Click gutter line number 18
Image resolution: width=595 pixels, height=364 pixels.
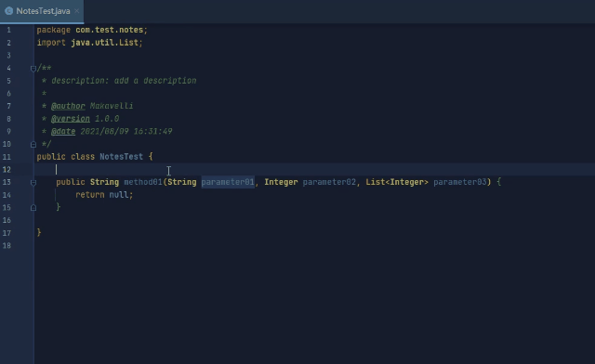click(7, 246)
